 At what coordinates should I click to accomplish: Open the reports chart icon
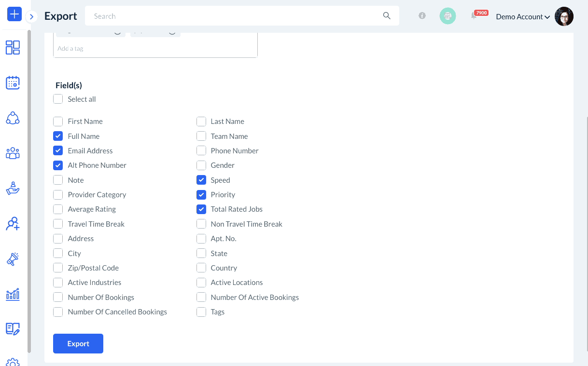click(13, 294)
